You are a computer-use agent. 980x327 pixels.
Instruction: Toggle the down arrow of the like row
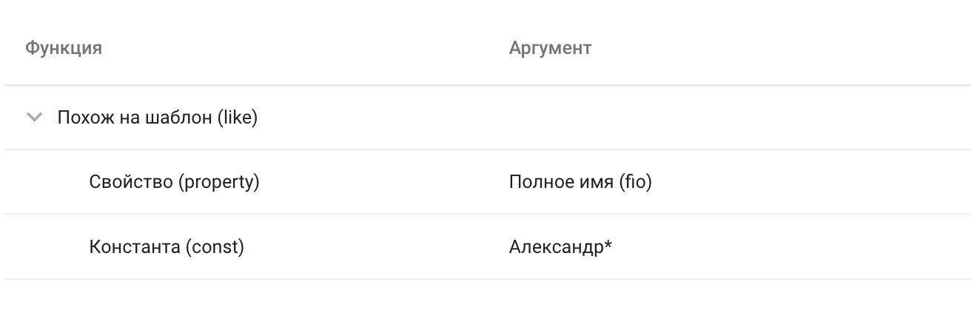[x=34, y=118]
